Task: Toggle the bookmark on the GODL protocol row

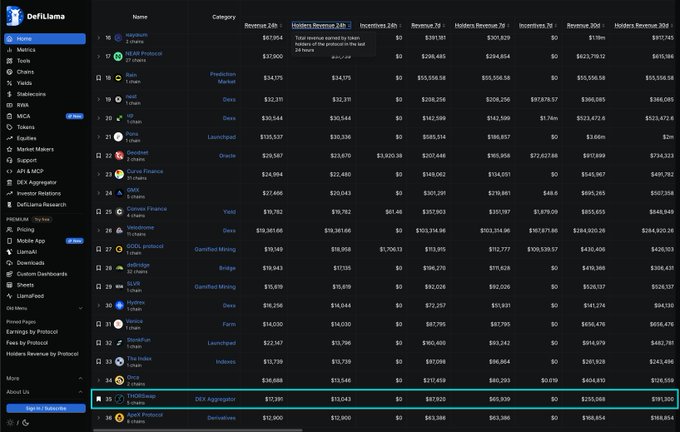Action: tap(98, 249)
